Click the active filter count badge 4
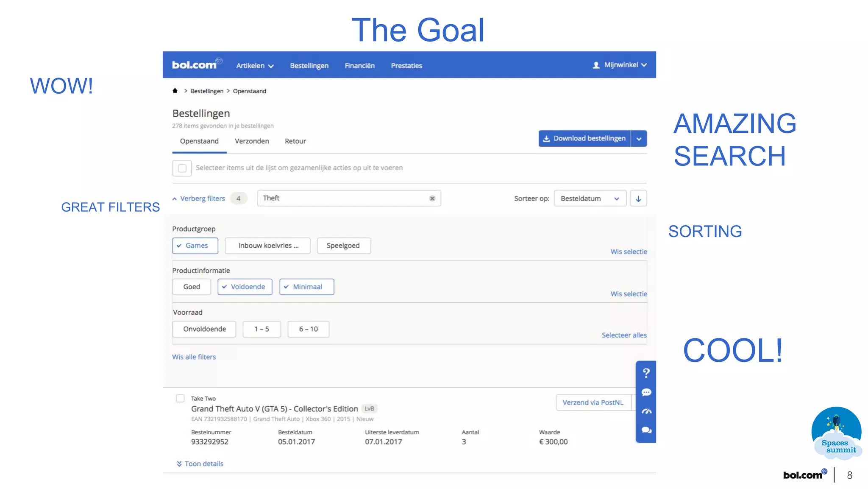Screen dimensions: 868x489 point(239,198)
